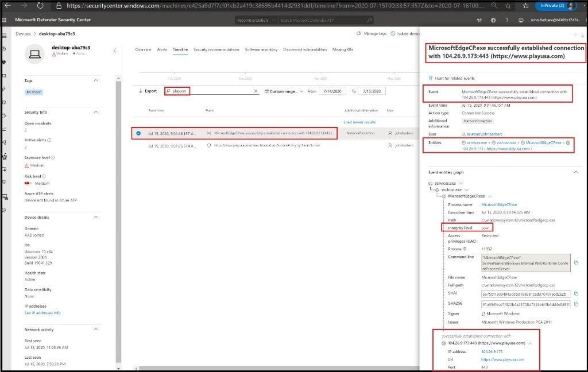Image resolution: width=588 pixels, height=372 pixels.
Task: Click the 104.26.9.173 IP address link
Action: [492, 352]
